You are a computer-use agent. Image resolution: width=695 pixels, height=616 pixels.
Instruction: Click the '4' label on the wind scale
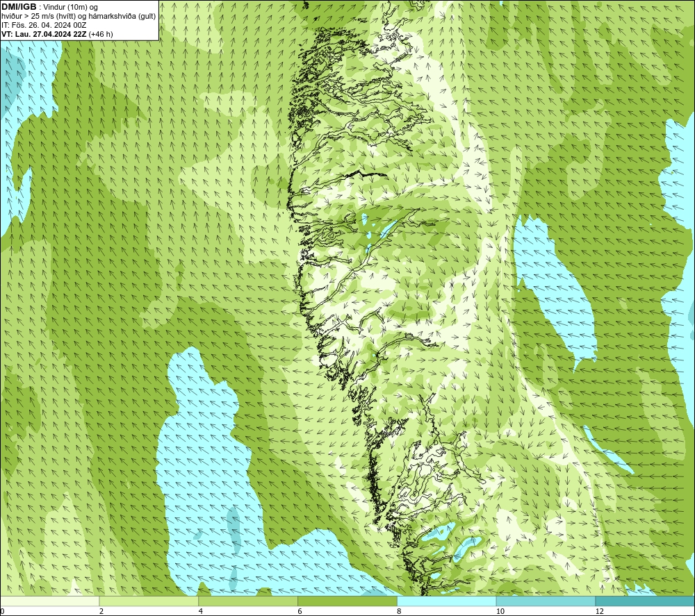coord(201,611)
